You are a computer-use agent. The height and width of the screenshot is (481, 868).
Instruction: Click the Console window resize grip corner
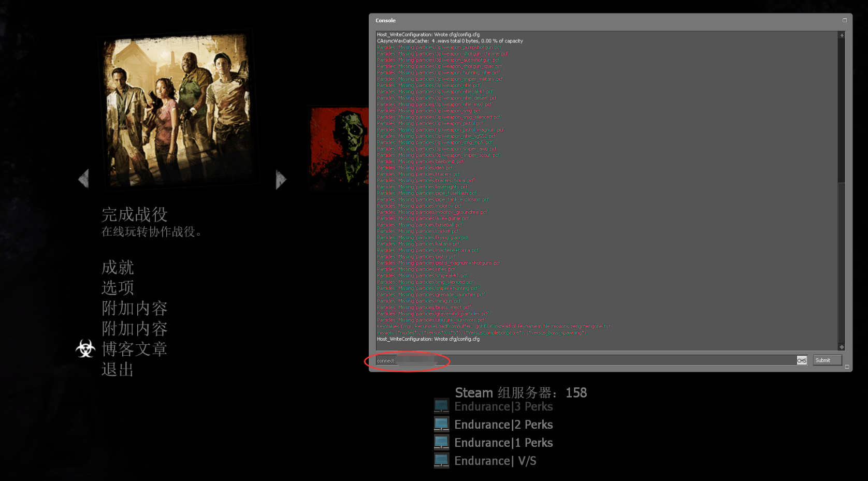coord(847,367)
